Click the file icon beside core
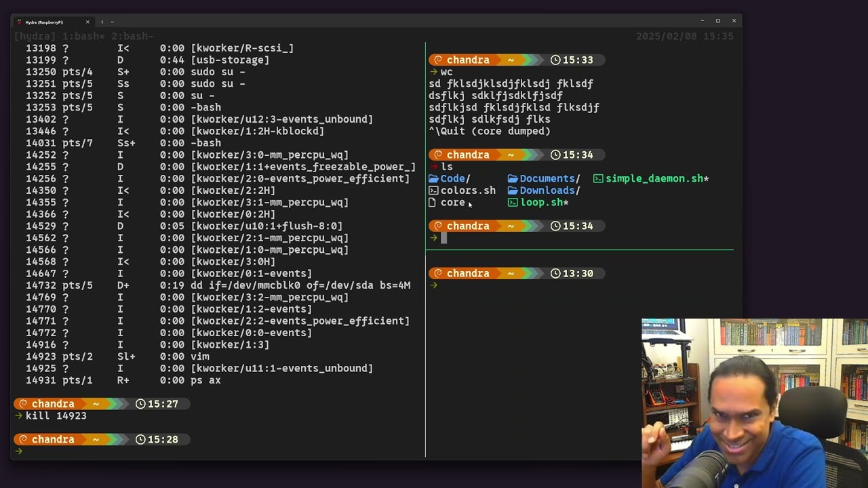The height and width of the screenshot is (488, 868). [432, 203]
